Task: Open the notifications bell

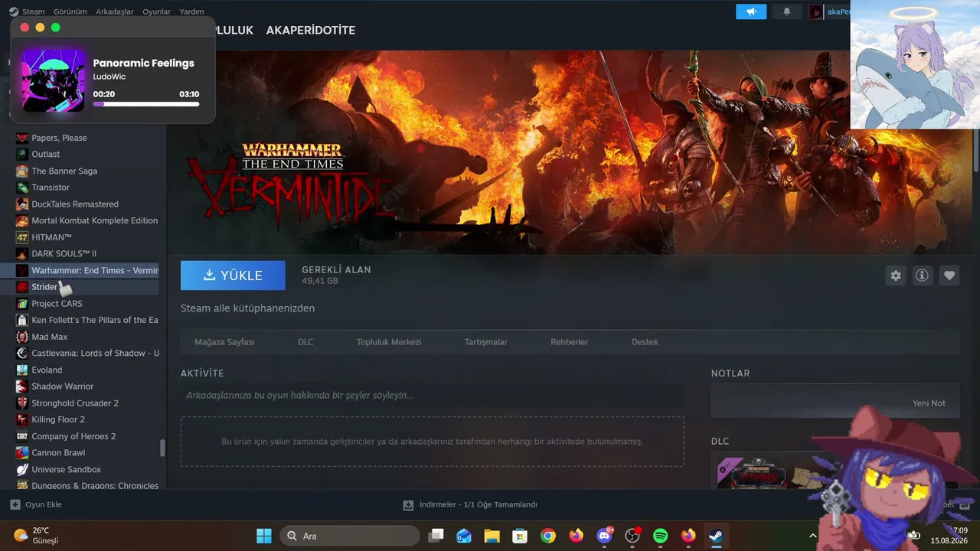Action: [x=787, y=11]
